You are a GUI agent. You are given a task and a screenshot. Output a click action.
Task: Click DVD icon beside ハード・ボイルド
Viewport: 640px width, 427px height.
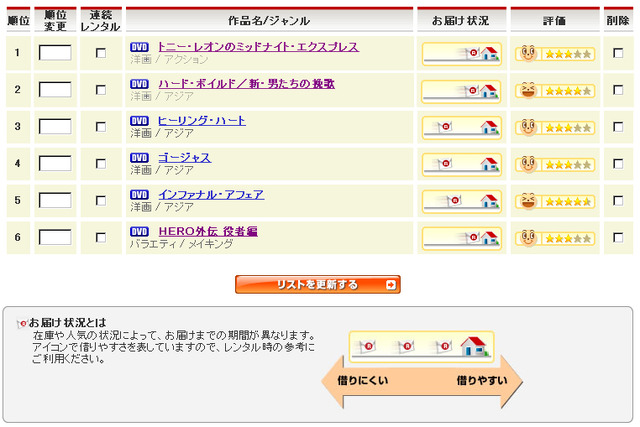(139, 84)
